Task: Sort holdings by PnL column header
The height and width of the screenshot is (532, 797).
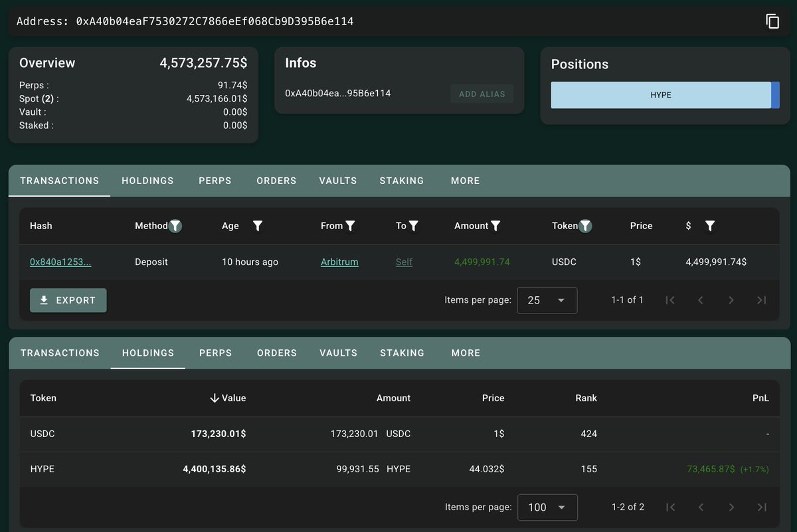Action: click(x=761, y=399)
